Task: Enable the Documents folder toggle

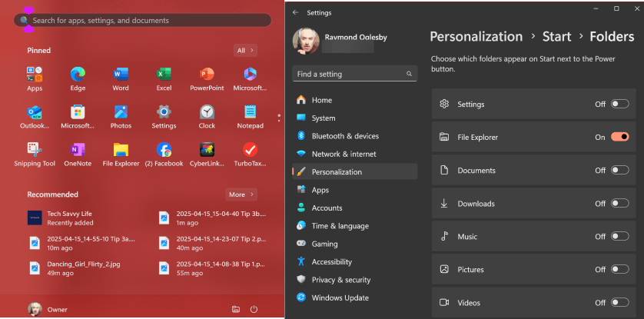Action: pos(619,171)
